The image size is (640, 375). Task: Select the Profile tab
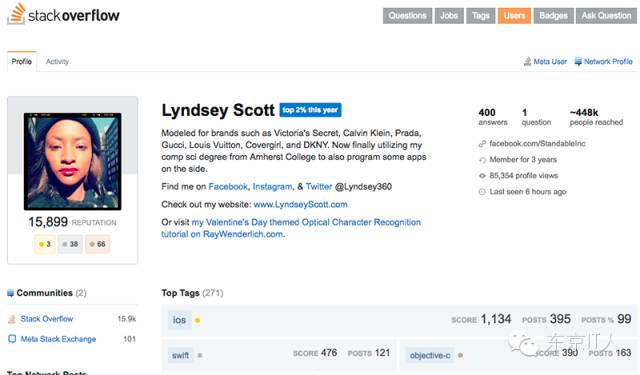coord(22,62)
